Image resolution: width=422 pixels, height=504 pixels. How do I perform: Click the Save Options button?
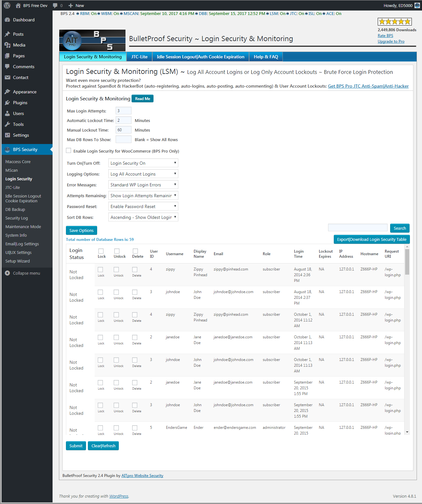pos(82,230)
